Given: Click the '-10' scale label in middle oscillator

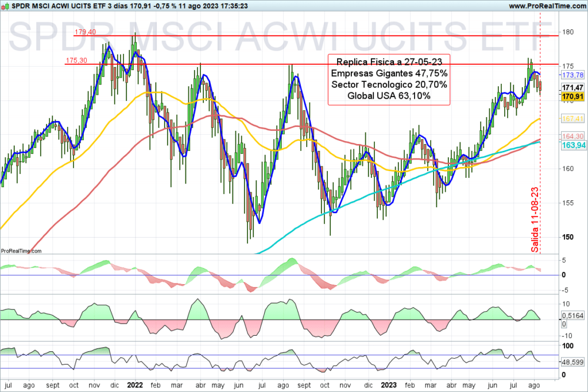Looking at the screenshot, I should click(x=567, y=336).
